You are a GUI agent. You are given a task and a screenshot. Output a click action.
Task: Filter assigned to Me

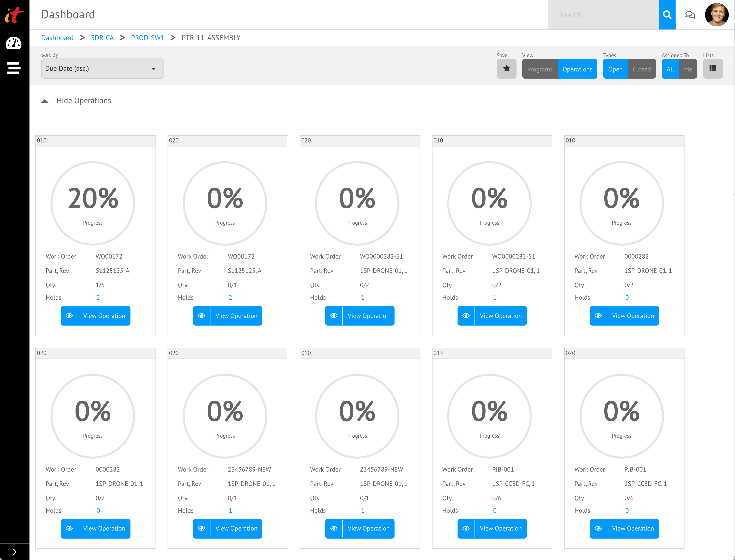pos(688,69)
